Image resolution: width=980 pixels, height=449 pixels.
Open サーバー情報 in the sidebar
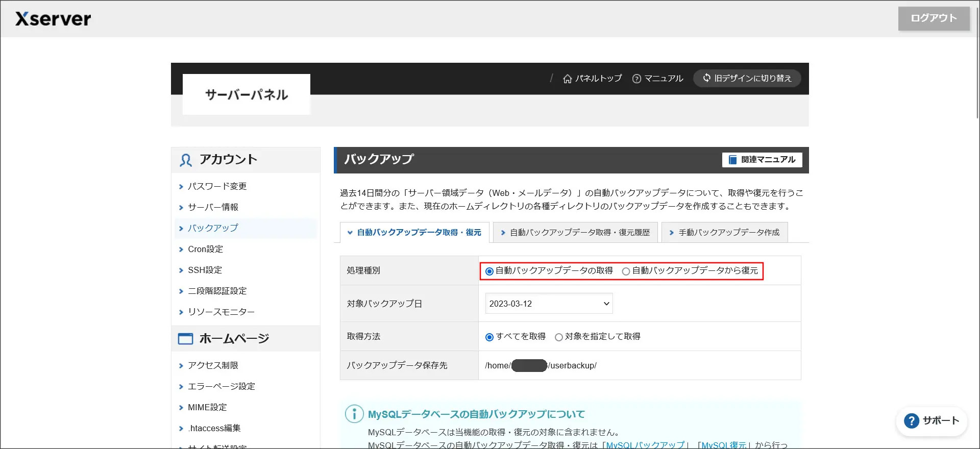(213, 207)
